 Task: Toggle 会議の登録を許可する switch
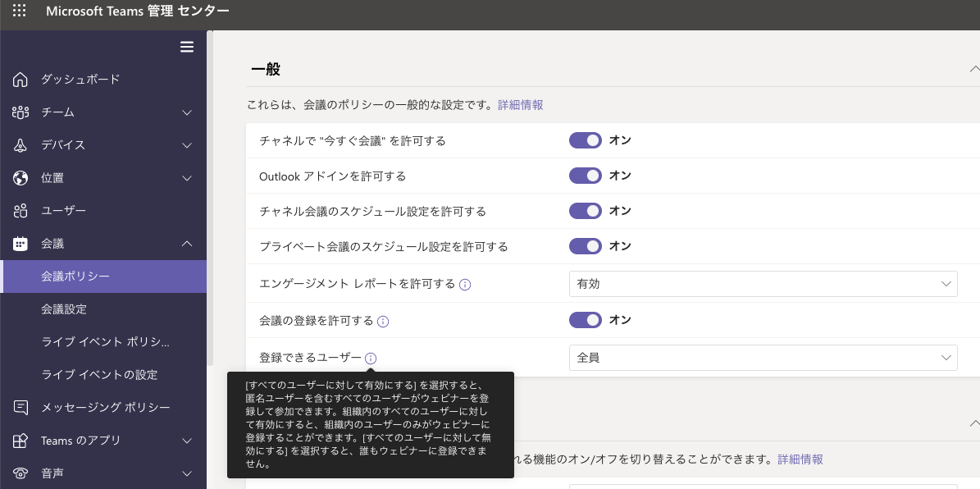pyautogui.click(x=585, y=320)
